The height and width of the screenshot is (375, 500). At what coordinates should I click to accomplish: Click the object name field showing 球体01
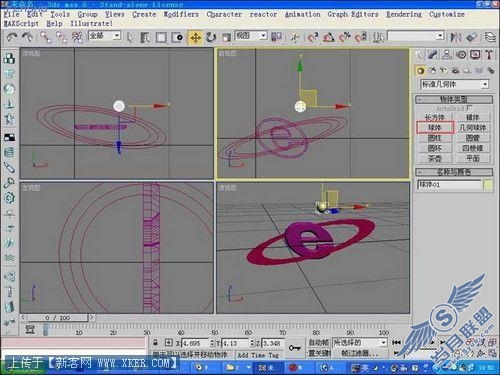449,185
